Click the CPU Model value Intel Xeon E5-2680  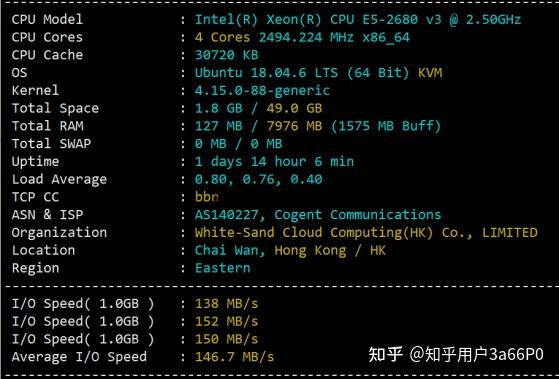click(358, 20)
